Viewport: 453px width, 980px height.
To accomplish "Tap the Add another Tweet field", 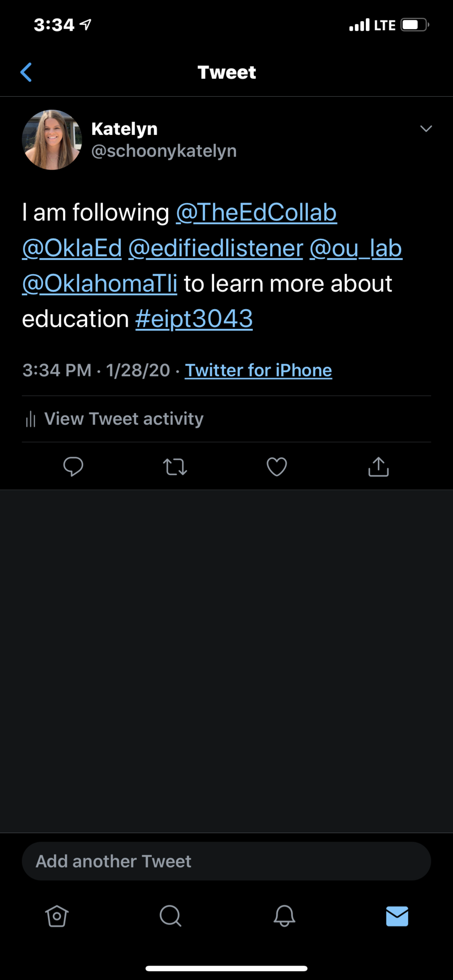I will tap(226, 861).
